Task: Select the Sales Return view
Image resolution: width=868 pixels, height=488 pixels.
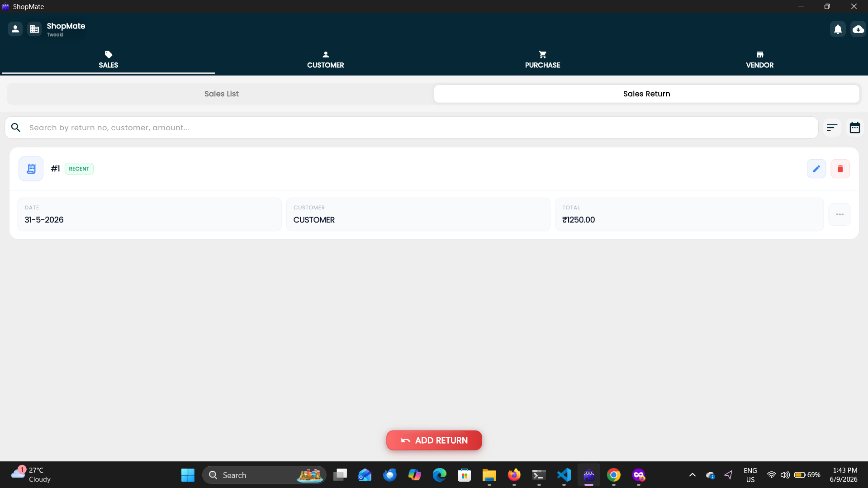Action: (646, 94)
